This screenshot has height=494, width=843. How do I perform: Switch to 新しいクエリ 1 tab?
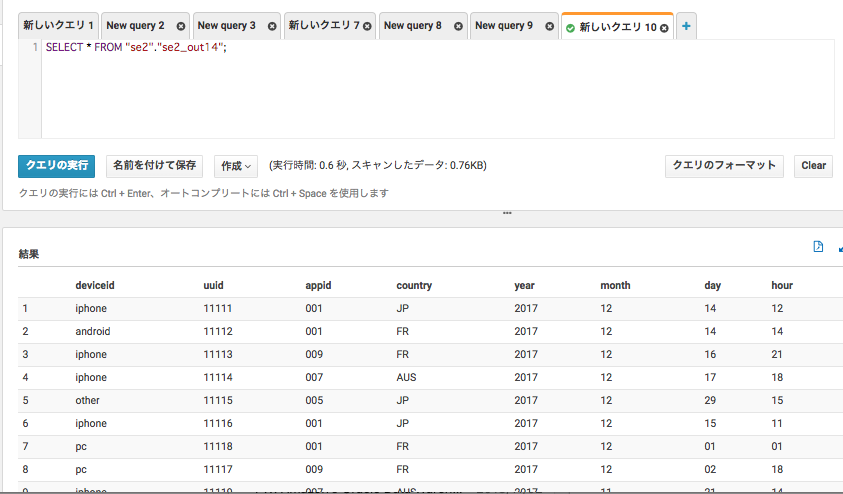click(58, 25)
